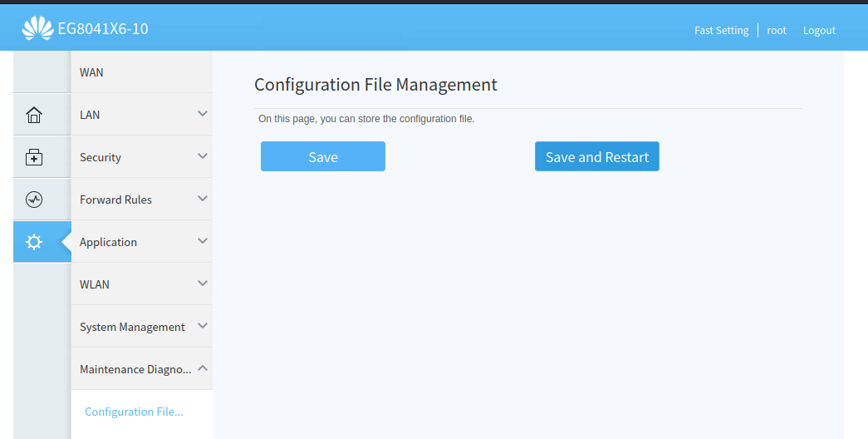Collapse the Maintenance Diagnosis chevron
Image resolution: width=868 pixels, height=439 pixels.
203,367
